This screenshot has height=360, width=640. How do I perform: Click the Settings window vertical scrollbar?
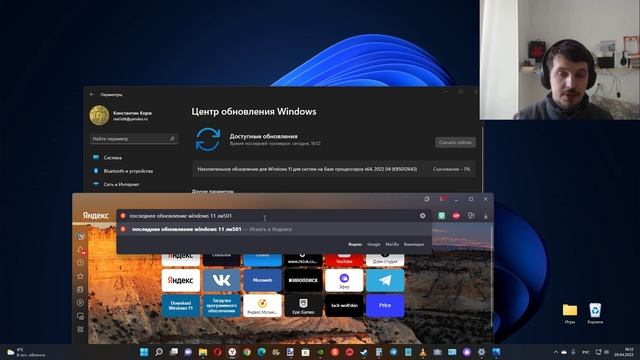(x=482, y=159)
